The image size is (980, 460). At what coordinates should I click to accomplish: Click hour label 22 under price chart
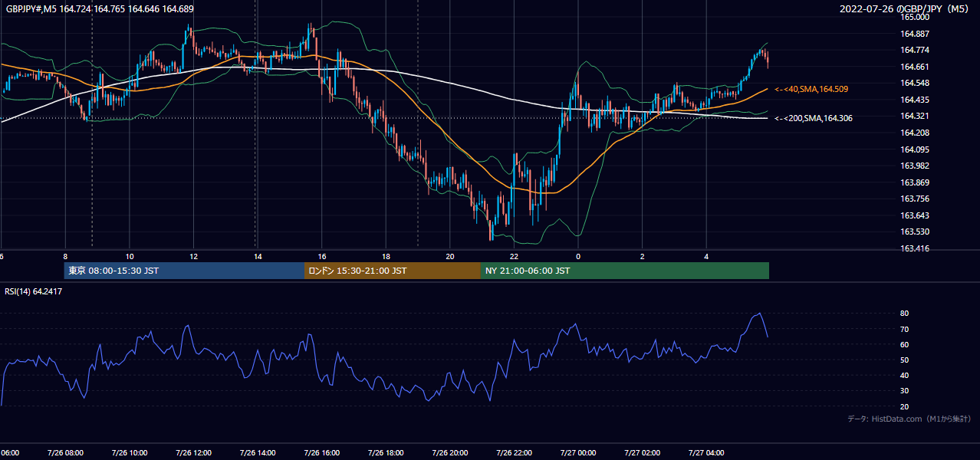(x=514, y=256)
